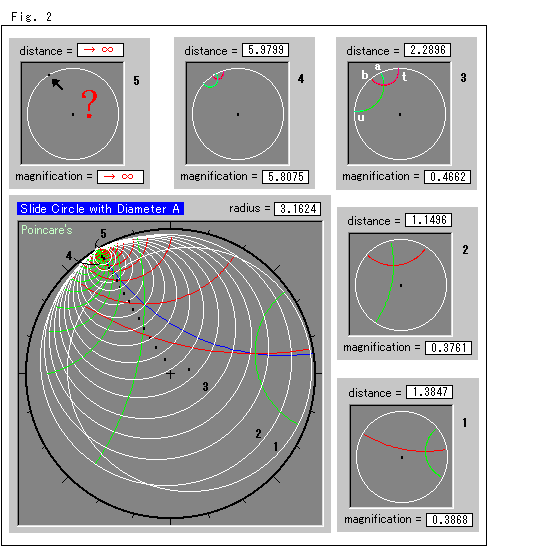Click the center dot in thumbnail panel 2
This screenshot has width=533, height=559.
[401, 285]
